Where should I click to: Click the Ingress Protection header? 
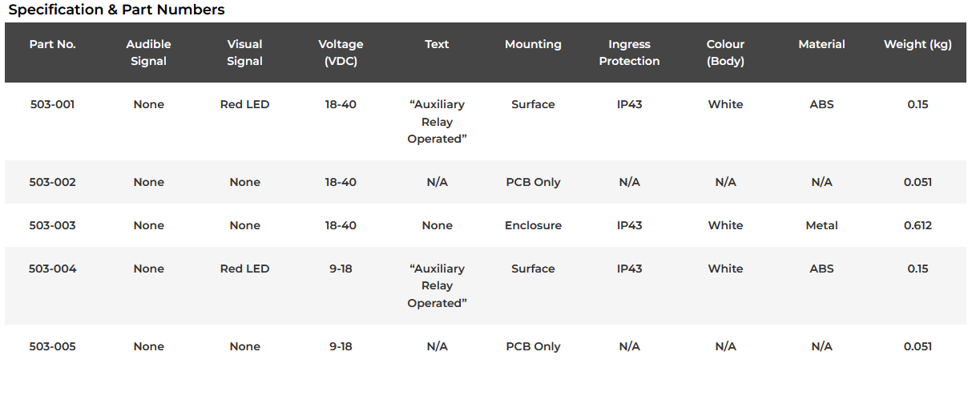pyautogui.click(x=629, y=53)
